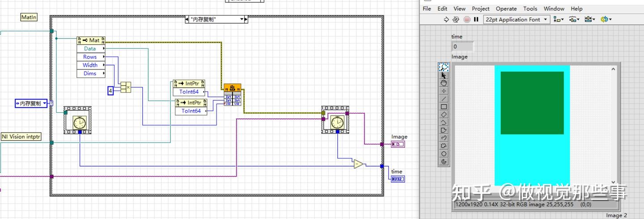Click the left Tick Count timer sequence frame
Screen dimensions: 644x219
(77, 120)
